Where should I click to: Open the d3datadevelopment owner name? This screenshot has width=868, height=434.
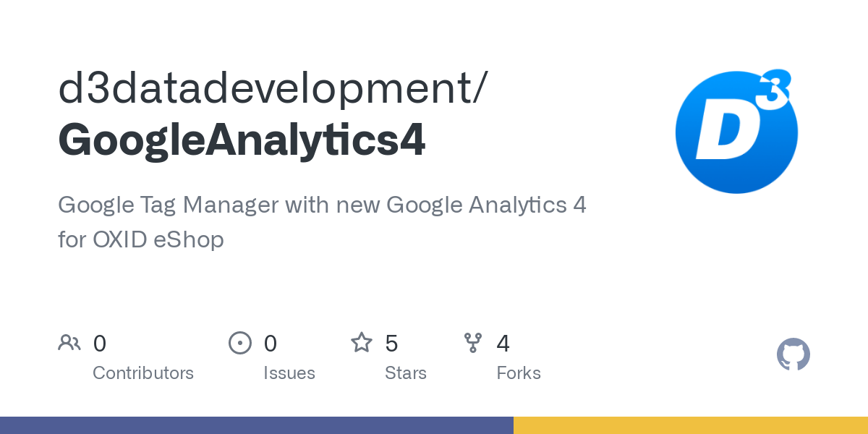[x=266, y=89]
